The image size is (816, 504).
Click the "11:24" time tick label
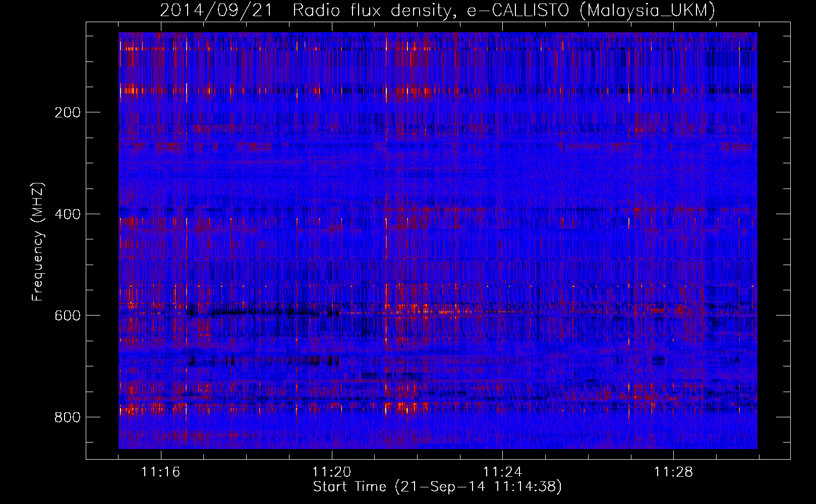[502, 472]
